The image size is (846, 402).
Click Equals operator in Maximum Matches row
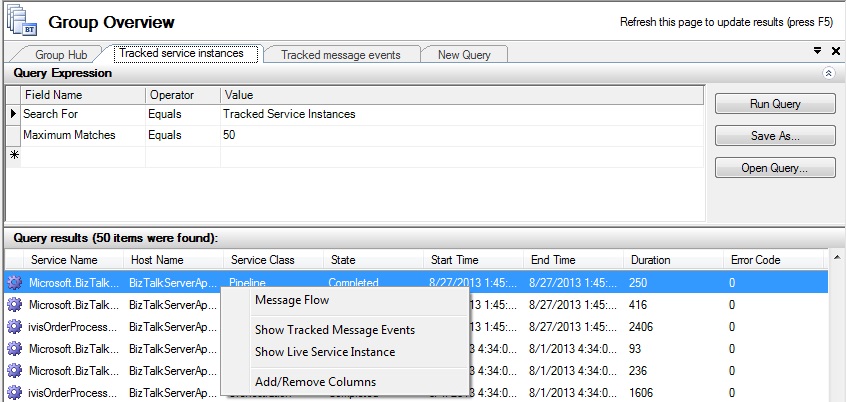[x=183, y=135]
